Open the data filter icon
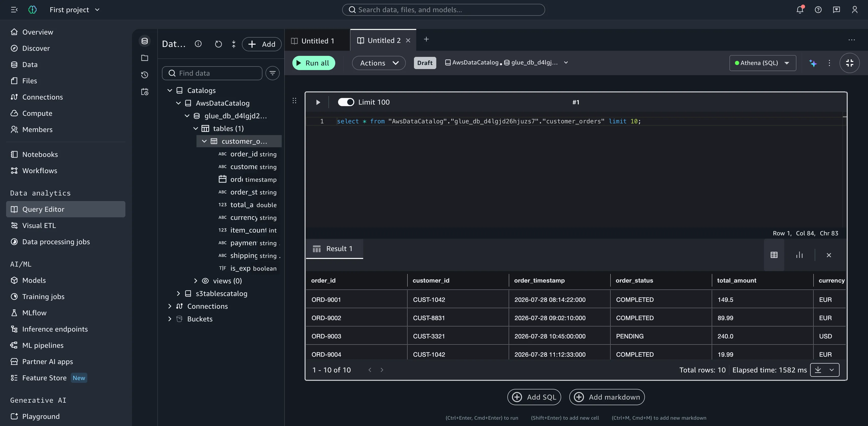 (x=272, y=73)
